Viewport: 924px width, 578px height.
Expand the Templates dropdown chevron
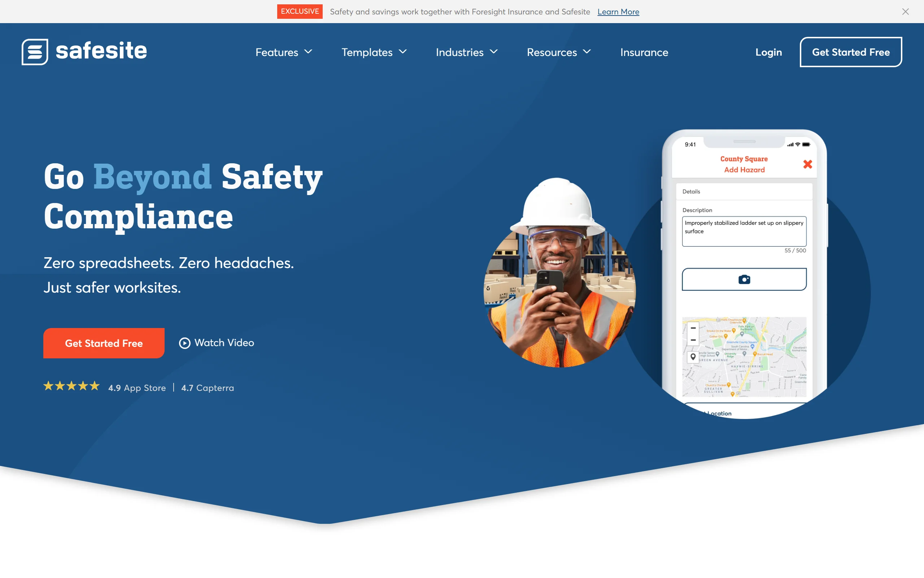[402, 52]
